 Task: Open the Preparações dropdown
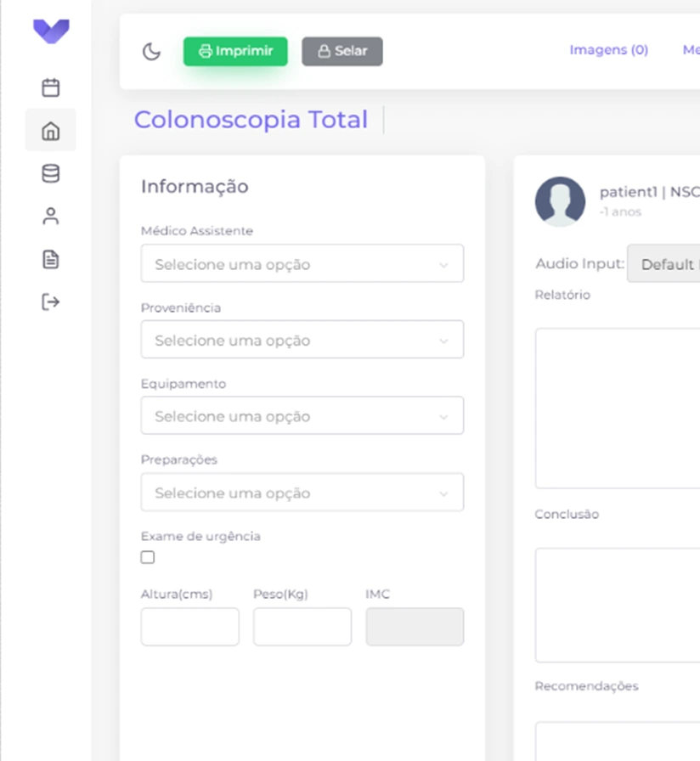[x=302, y=492]
